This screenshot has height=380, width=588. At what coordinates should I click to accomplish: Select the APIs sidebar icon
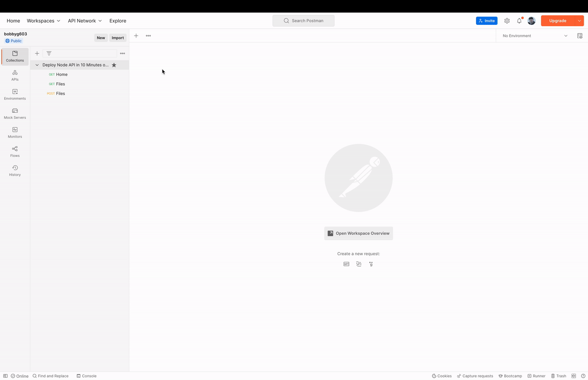[15, 75]
